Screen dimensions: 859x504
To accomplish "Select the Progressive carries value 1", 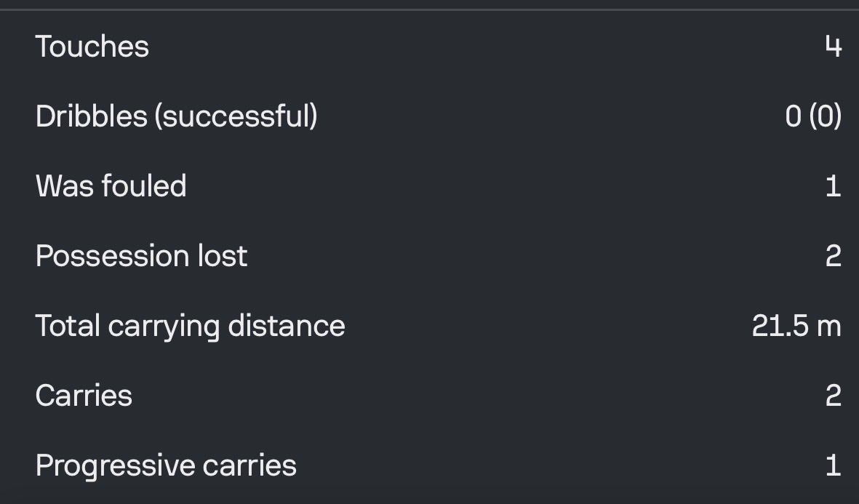I will [x=834, y=465].
